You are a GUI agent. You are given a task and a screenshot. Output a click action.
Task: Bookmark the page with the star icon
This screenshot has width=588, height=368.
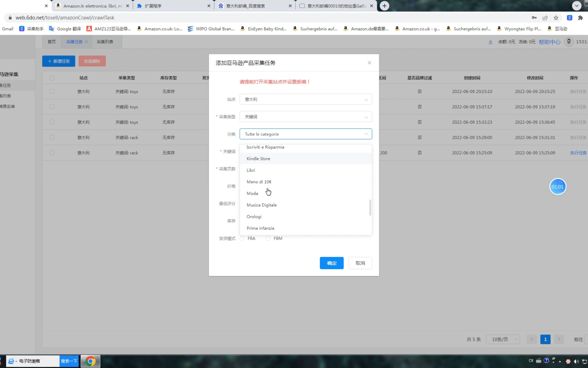tap(556, 18)
